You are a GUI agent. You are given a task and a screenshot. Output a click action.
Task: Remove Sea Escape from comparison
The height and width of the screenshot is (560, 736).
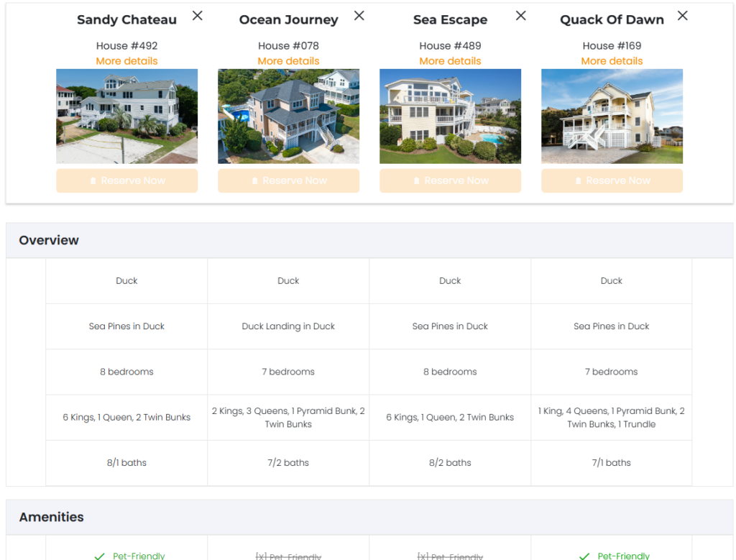click(521, 16)
